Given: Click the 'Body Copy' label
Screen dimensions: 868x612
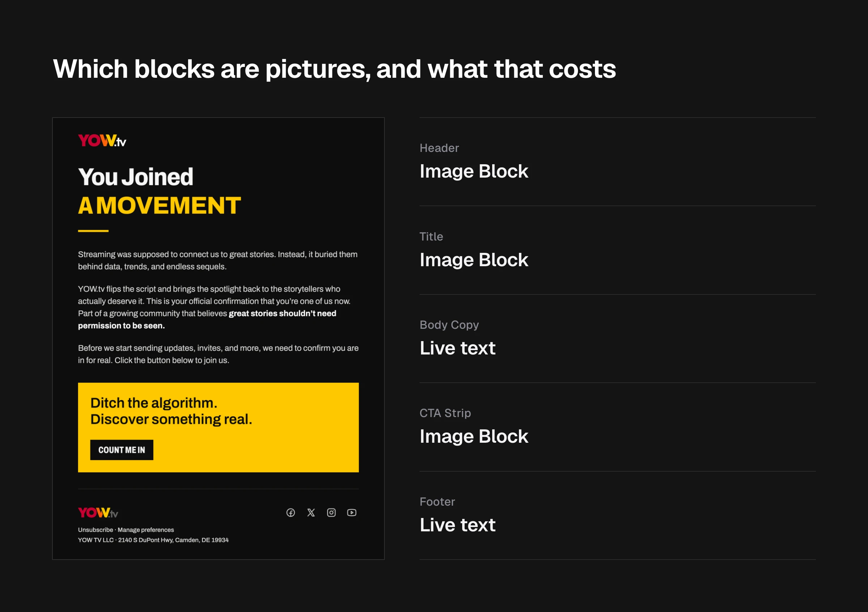Looking at the screenshot, I should (449, 325).
